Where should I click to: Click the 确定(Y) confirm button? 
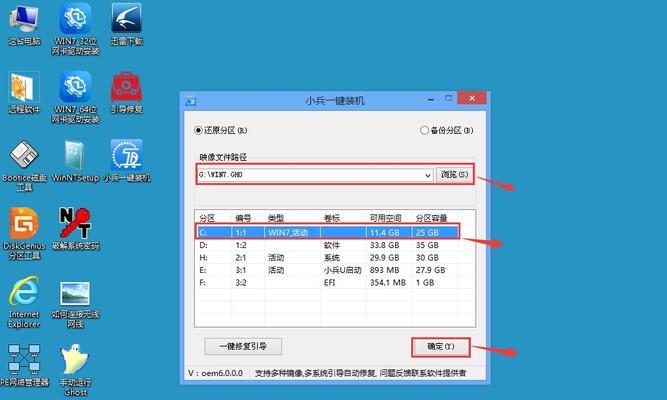pyautogui.click(x=441, y=347)
